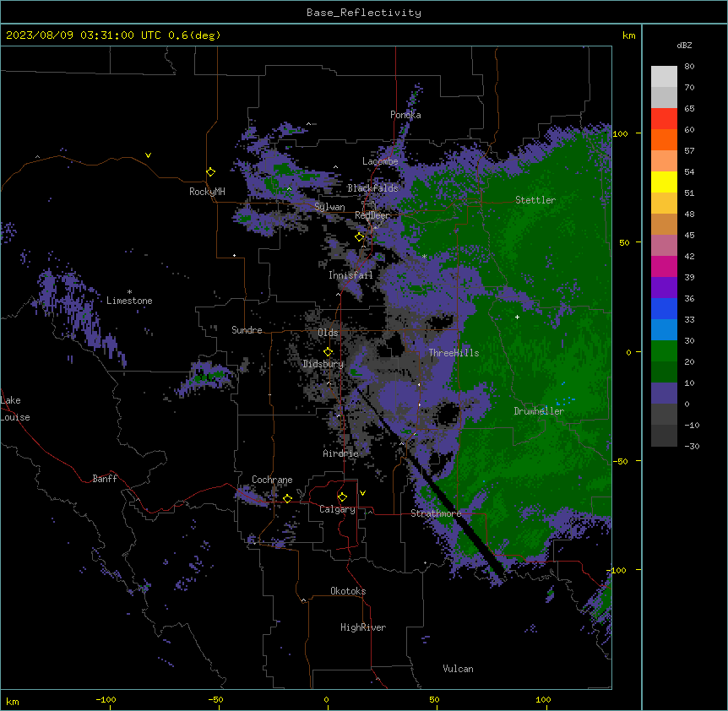Viewport: 728px width, 711px height.
Task: Click the yellow marker south of RedDeer
Action: point(360,237)
